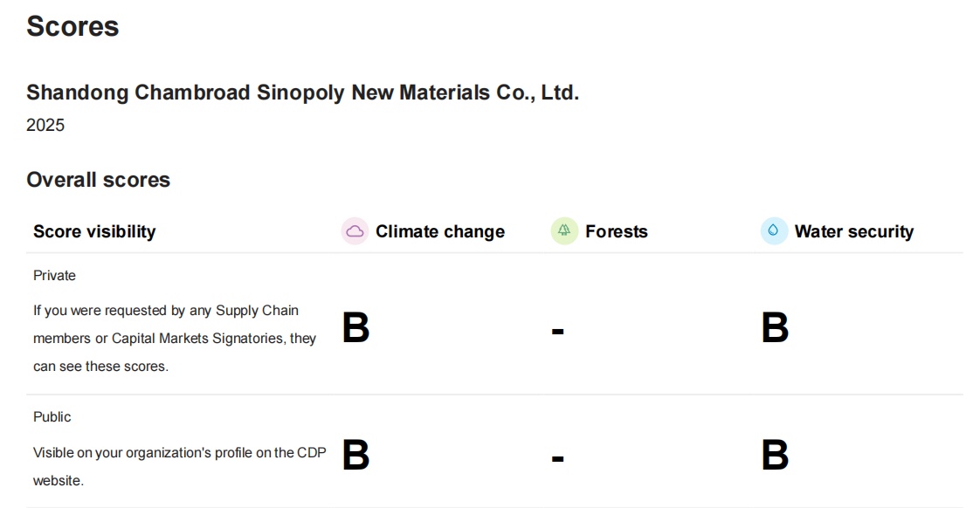
Task: Select the Scores page heading
Action: pyautogui.click(x=72, y=26)
